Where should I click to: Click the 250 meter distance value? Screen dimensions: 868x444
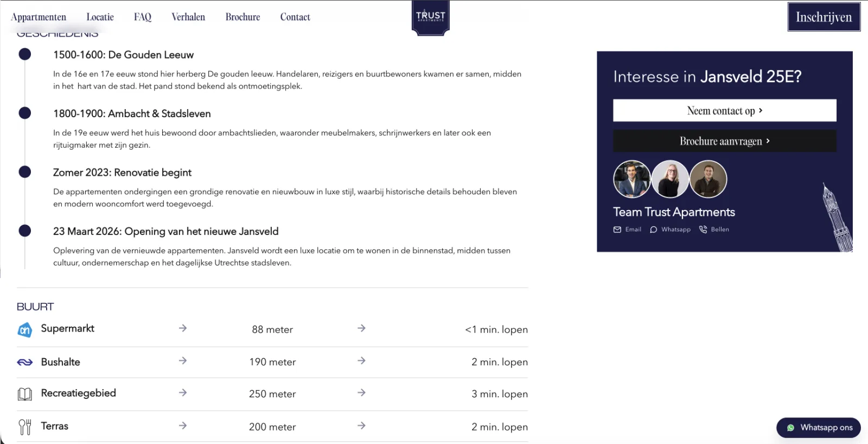click(x=272, y=394)
